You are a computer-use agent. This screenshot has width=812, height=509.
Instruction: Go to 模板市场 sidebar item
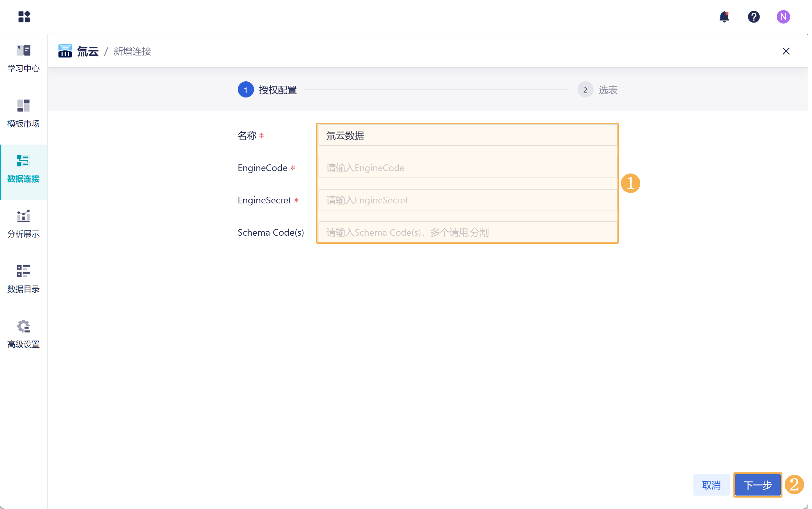point(23,114)
